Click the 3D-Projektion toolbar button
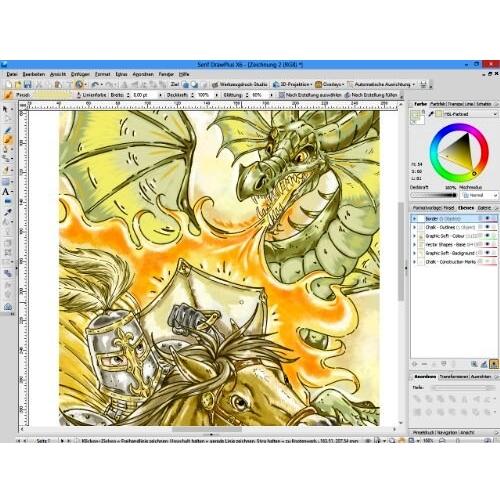The height and width of the screenshot is (500, 500). coord(292,85)
